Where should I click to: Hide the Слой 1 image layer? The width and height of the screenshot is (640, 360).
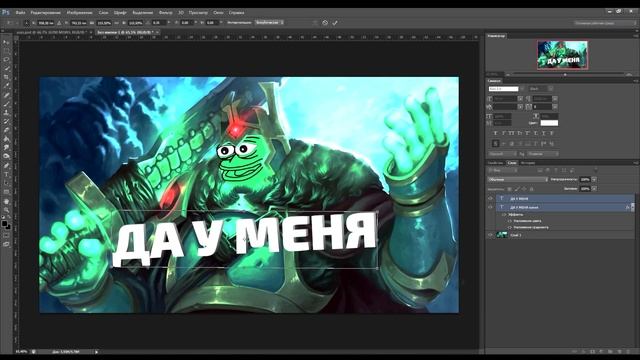click(491, 235)
